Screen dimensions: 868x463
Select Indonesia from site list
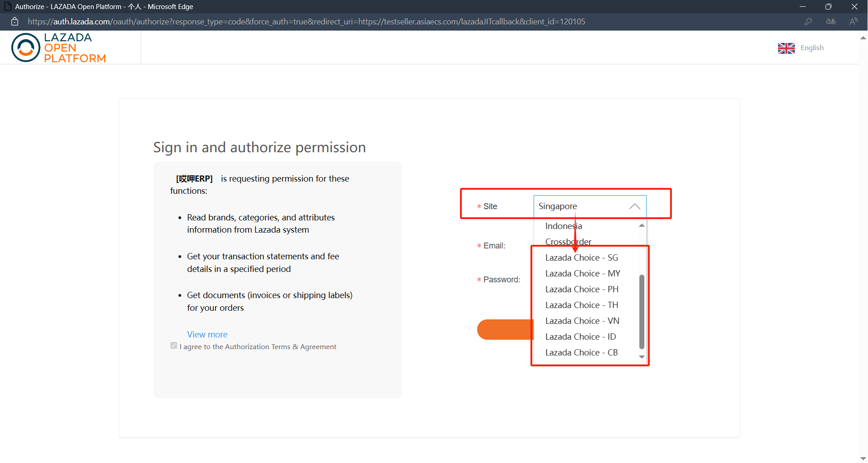[x=563, y=226]
